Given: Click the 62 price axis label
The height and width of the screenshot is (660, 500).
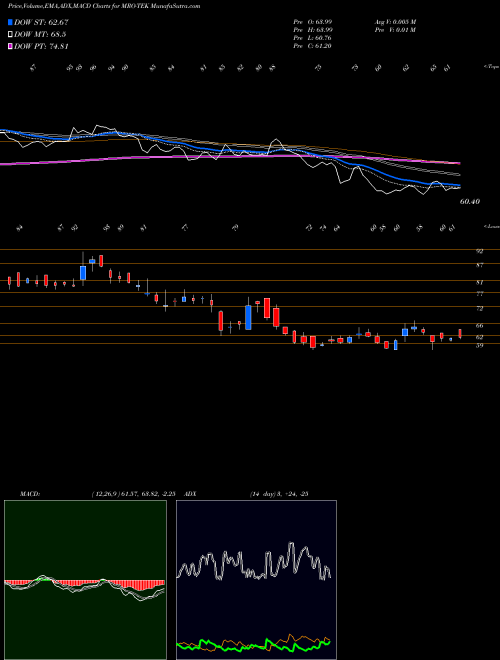Looking at the screenshot, I should [x=479, y=337].
